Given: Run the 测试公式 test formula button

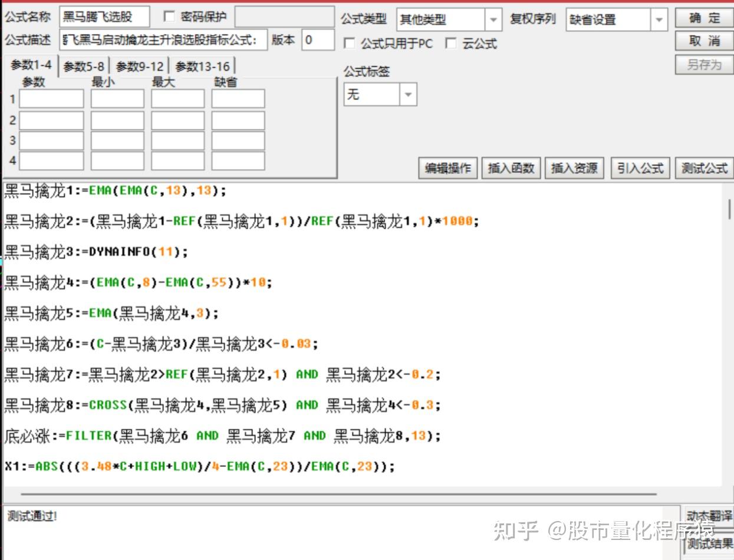Looking at the screenshot, I should [x=703, y=168].
